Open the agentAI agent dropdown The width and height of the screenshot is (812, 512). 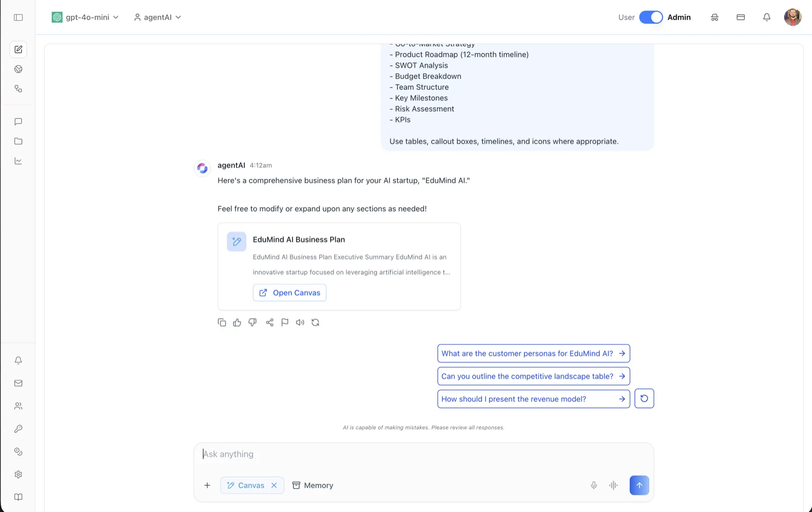157,17
